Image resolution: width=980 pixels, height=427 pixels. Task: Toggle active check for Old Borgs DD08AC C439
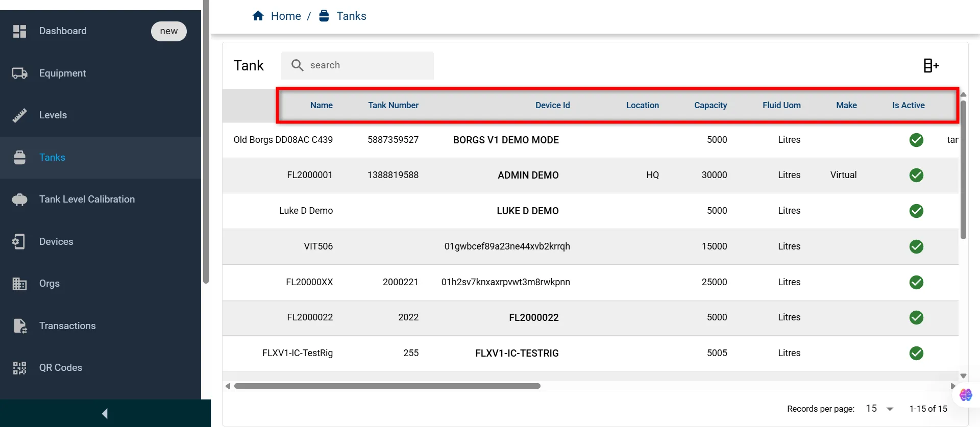coord(916,140)
